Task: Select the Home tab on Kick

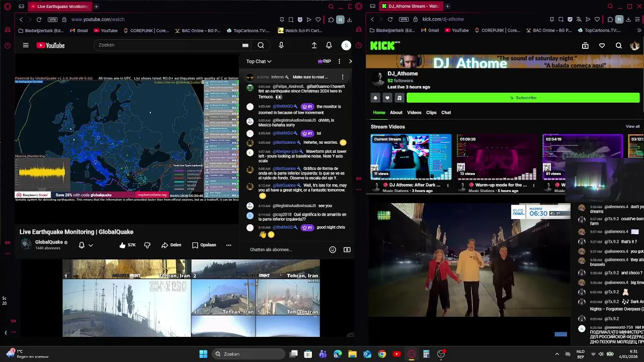Action: click(379, 113)
